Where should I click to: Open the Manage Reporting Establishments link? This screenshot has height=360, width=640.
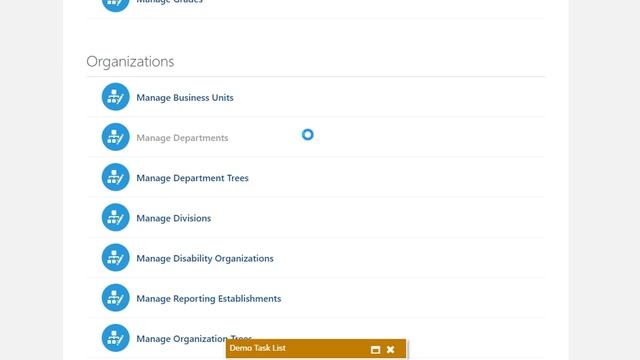[x=209, y=299]
